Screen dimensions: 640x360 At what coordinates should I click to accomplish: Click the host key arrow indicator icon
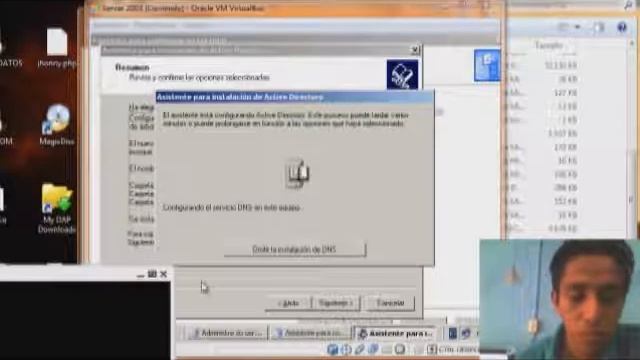tap(432, 349)
